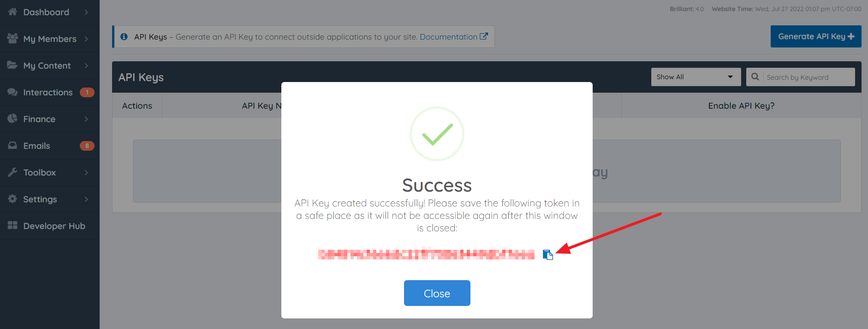The image size is (868, 329).
Task: Click the My Content folder icon
Action: coord(12,65)
